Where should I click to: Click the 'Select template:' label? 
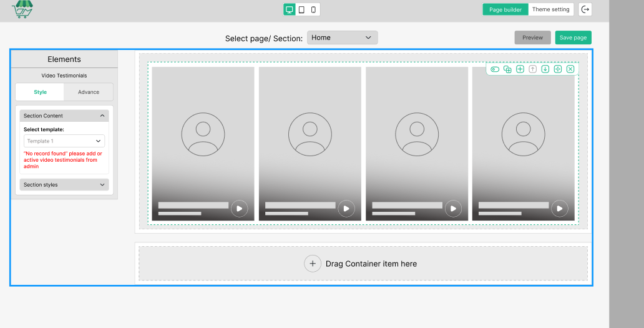[44, 129]
